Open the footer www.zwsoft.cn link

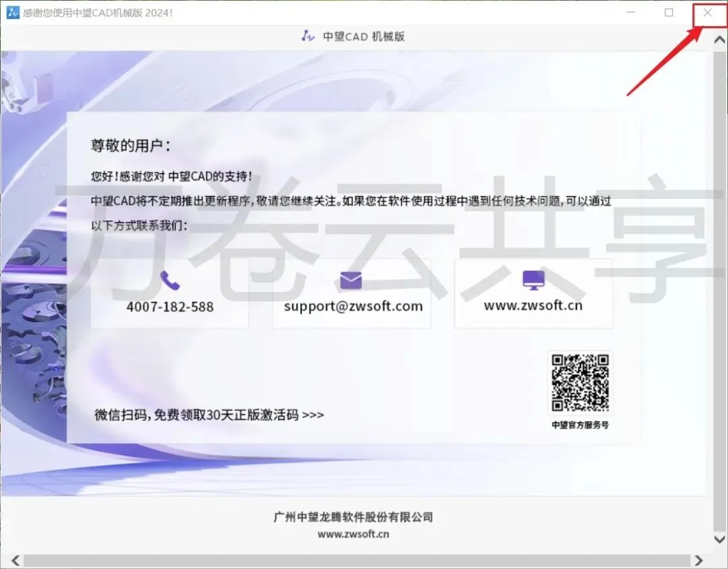[x=353, y=534]
